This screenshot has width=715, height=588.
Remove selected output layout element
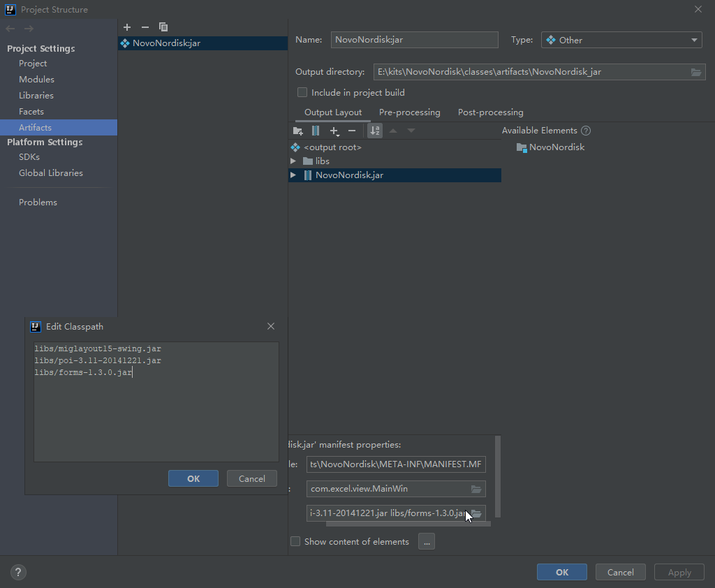coord(352,131)
